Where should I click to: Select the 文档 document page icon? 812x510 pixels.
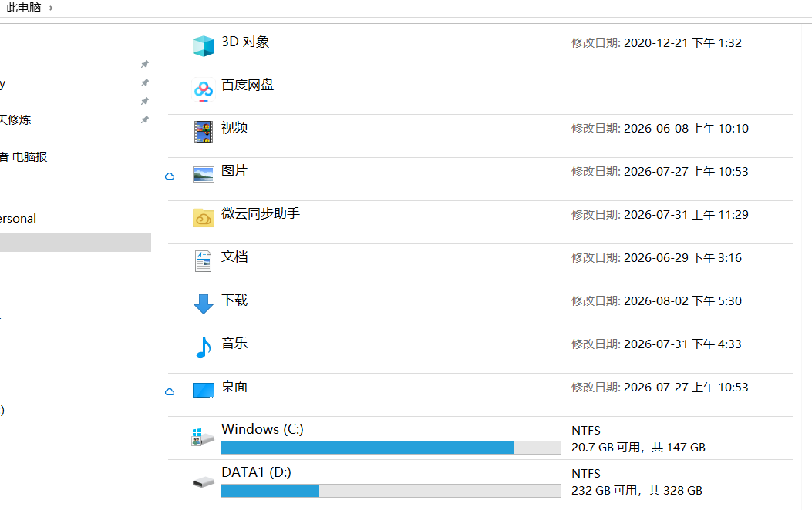[203, 261]
